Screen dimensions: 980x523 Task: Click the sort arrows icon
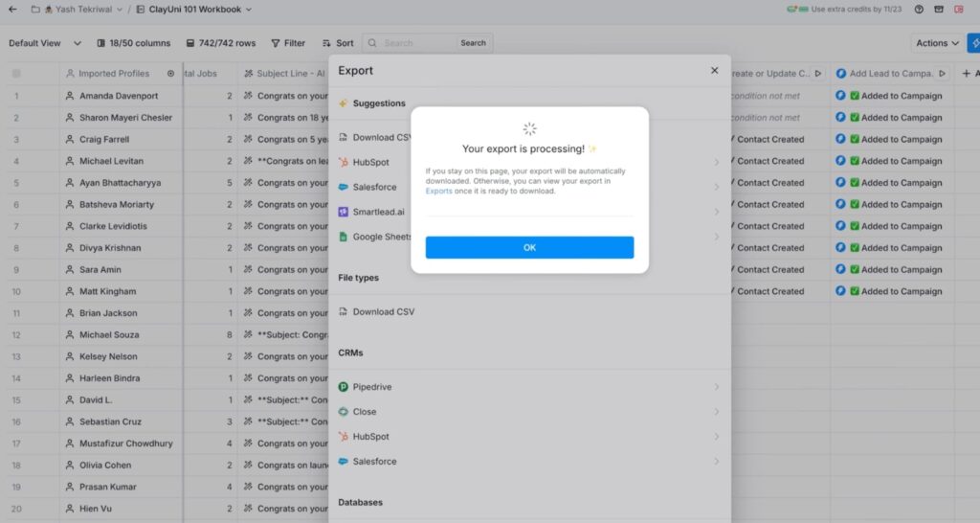326,43
